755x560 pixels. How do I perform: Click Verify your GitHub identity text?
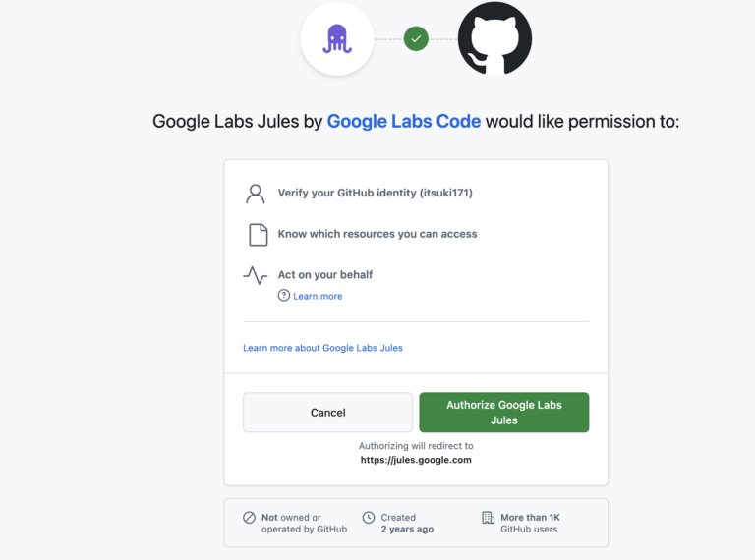click(x=376, y=193)
